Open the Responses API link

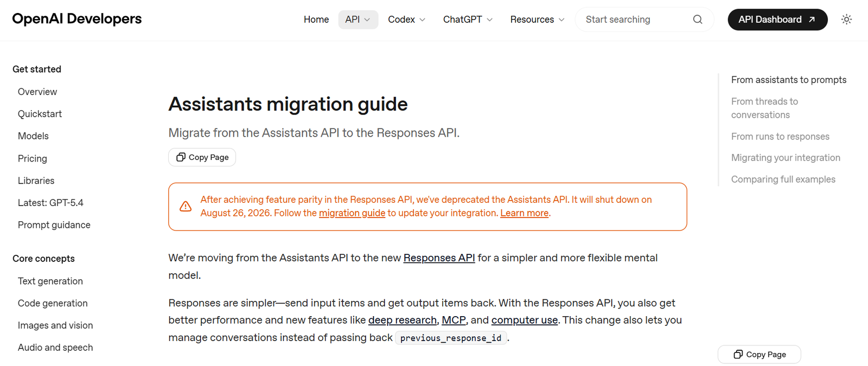pos(439,258)
